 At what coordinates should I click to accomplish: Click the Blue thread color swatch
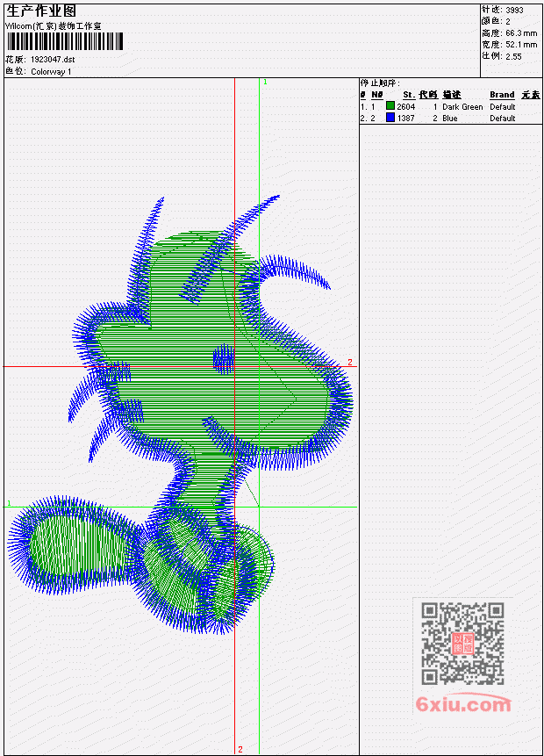tap(390, 118)
